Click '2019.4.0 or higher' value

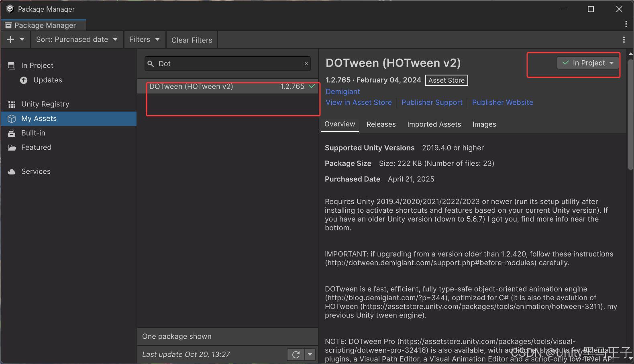[x=453, y=148]
